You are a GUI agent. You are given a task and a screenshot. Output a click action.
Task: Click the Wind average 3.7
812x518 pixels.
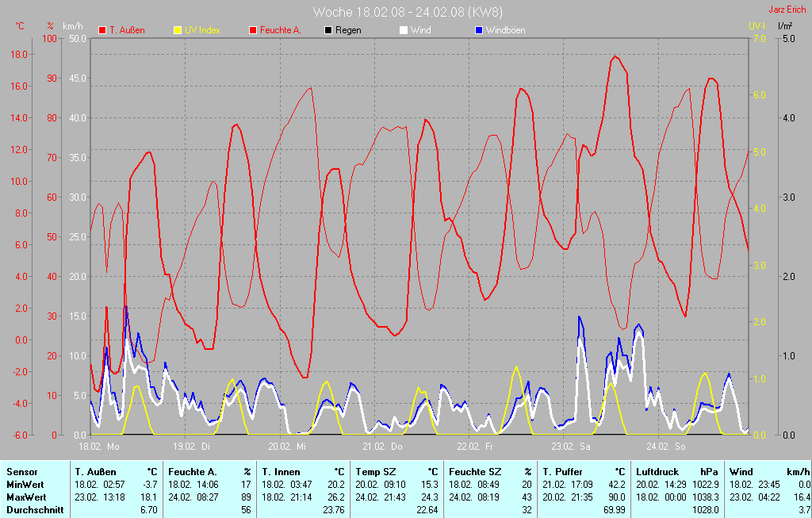coord(805,510)
